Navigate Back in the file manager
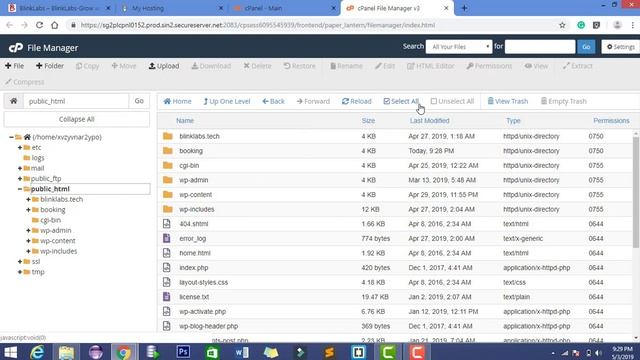Viewport: 640px width, 360px height. (x=273, y=101)
